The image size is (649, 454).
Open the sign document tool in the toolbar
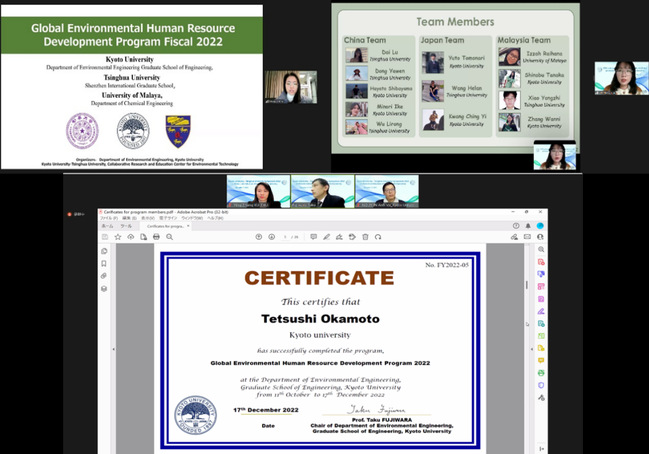[339, 237]
